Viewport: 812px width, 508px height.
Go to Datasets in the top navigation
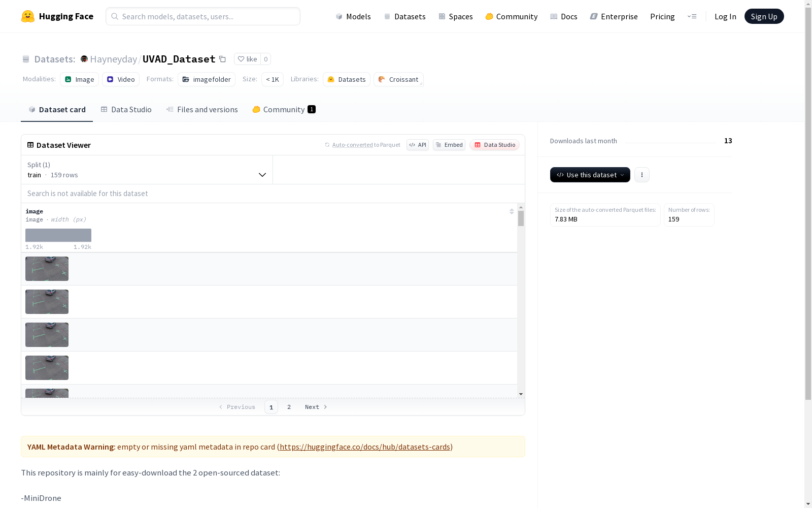404,16
